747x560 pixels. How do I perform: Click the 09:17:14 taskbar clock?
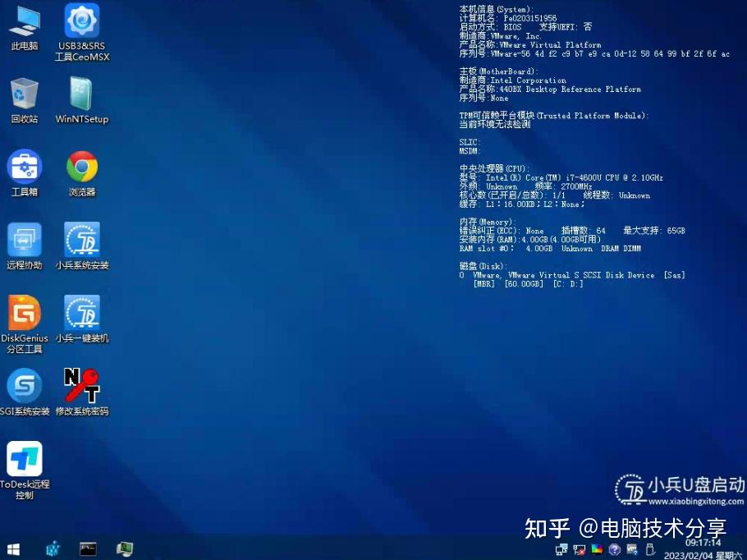tap(703, 543)
